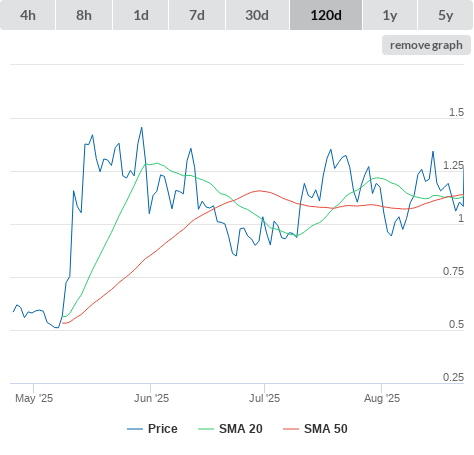Select the 4h time range tab
The width and height of the screenshot is (474, 455).
click(28, 15)
